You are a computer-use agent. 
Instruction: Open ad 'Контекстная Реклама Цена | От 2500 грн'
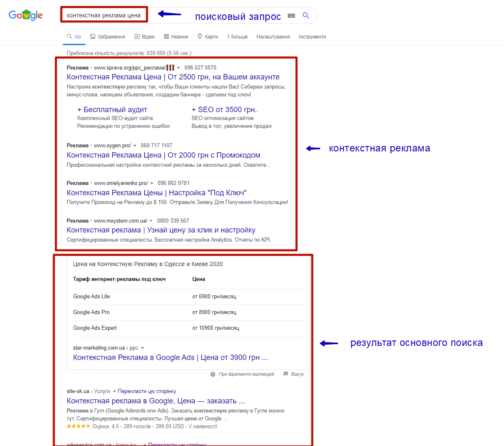(x=173, y=77)
